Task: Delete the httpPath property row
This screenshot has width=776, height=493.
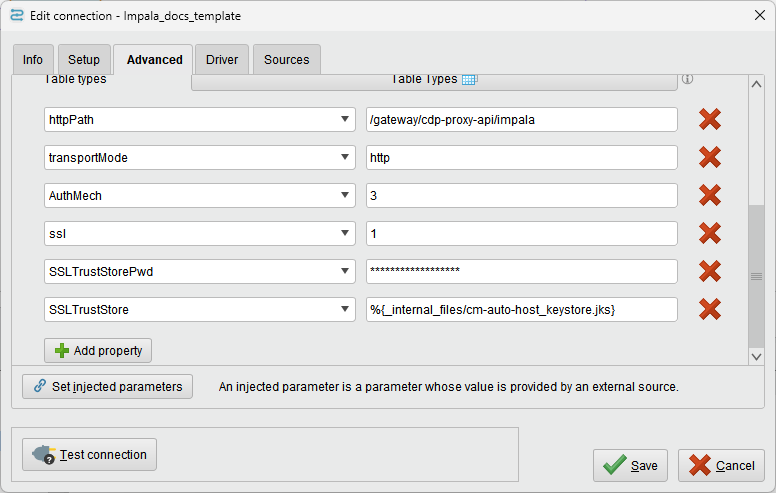Action: coord(710,120)
